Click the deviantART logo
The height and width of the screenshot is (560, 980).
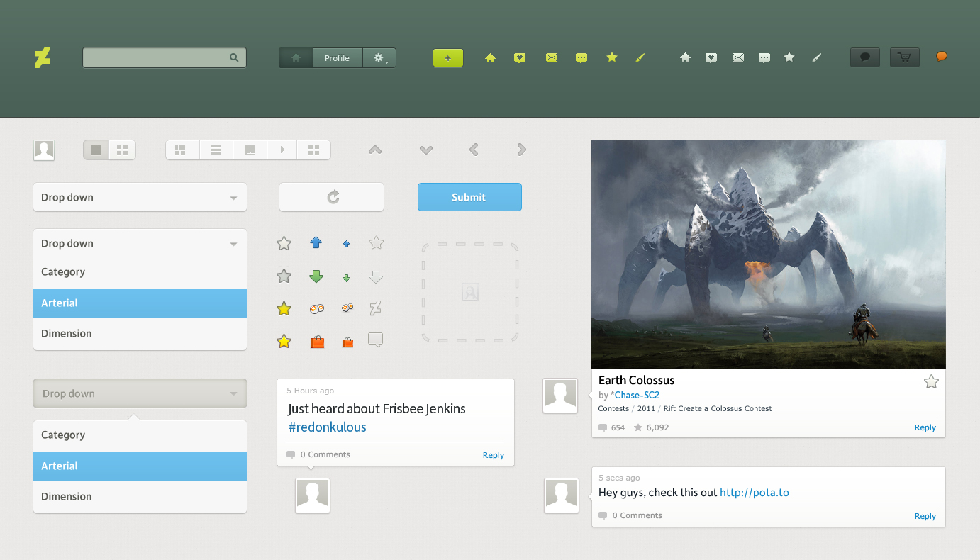click(42, 57)
